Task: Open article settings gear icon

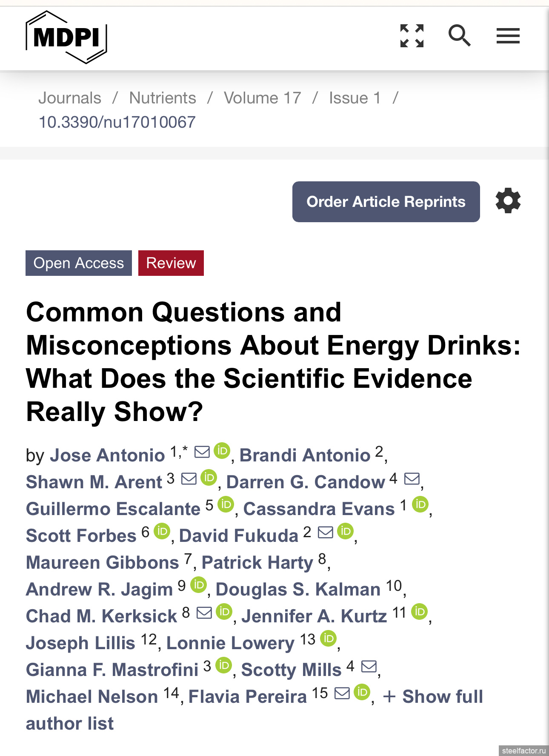Action: click(508, 200)
